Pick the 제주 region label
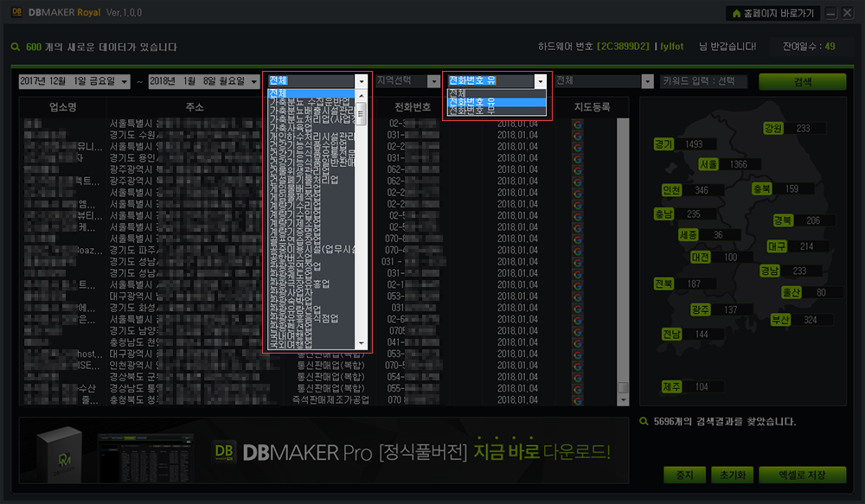 pos(671,387)
